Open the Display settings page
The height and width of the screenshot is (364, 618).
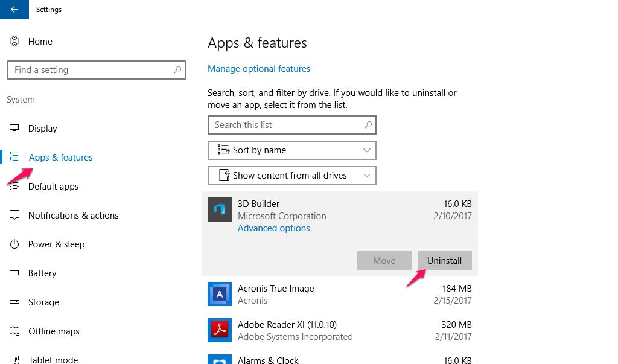click(x=42, y=129)
